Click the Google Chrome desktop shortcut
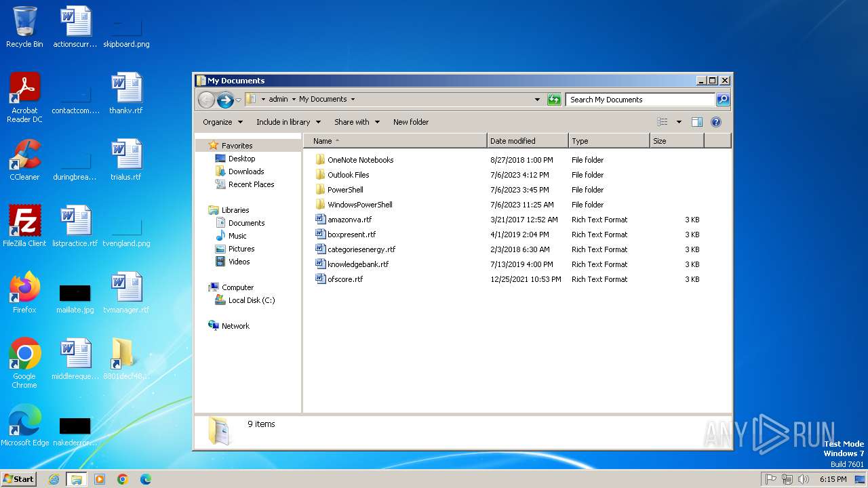The height and width of the screenshot is (488, 868). (x=24, y=363)
